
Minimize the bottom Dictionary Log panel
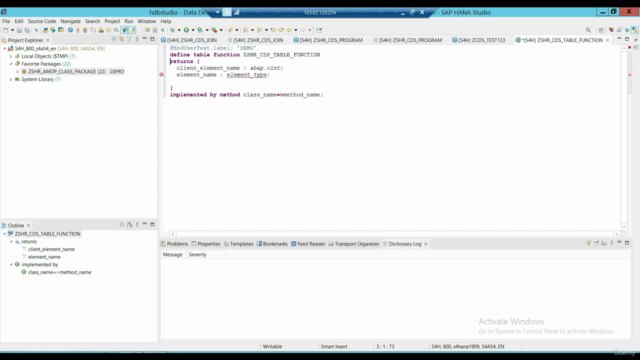tap(619, 243)
